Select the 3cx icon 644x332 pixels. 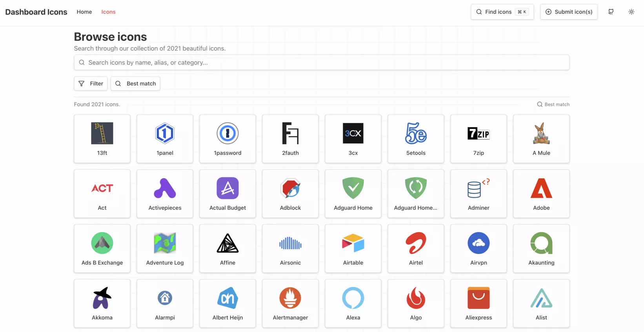click(353, 139)
